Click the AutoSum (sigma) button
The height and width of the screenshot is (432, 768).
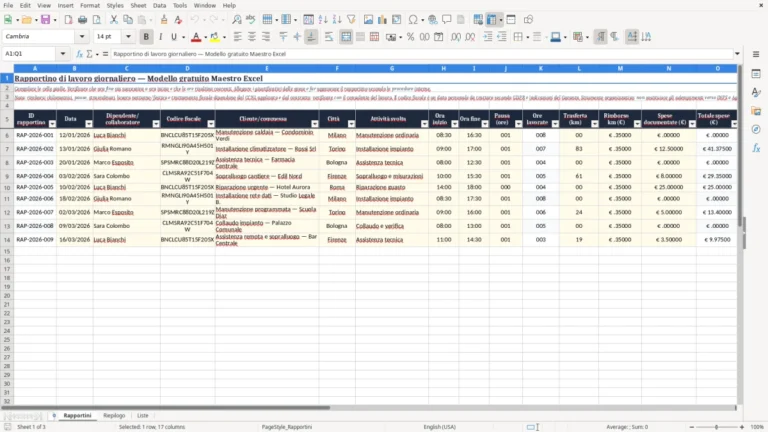coord(89,54)
